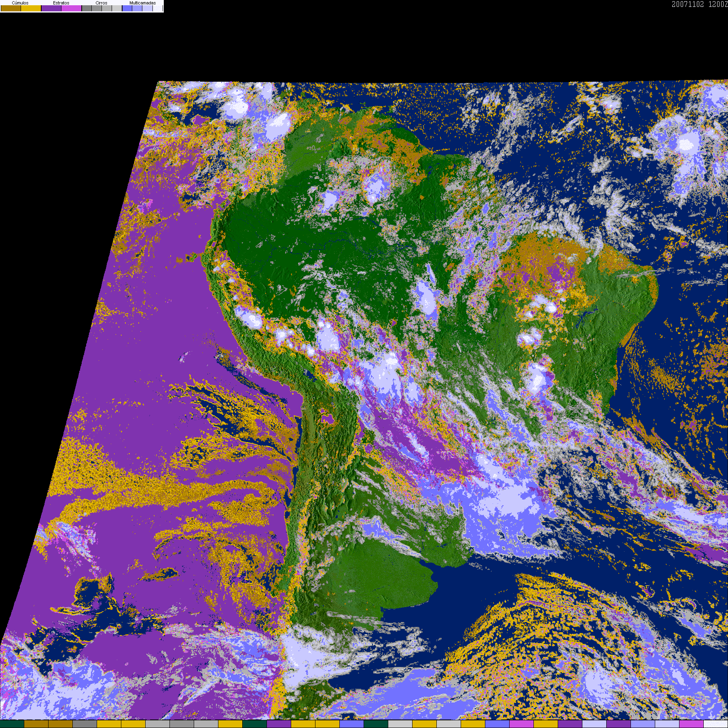Click the Cirros legend label

102,3
